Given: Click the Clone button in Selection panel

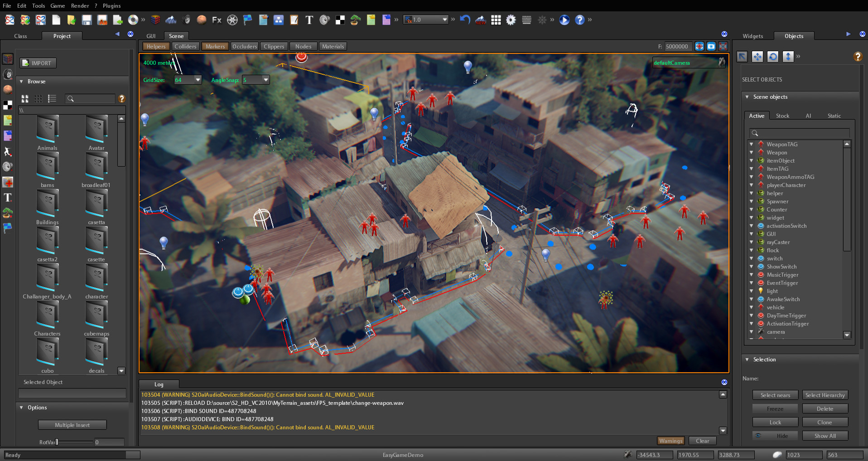Looking at the screenshot, I should (x=825, y=422).
